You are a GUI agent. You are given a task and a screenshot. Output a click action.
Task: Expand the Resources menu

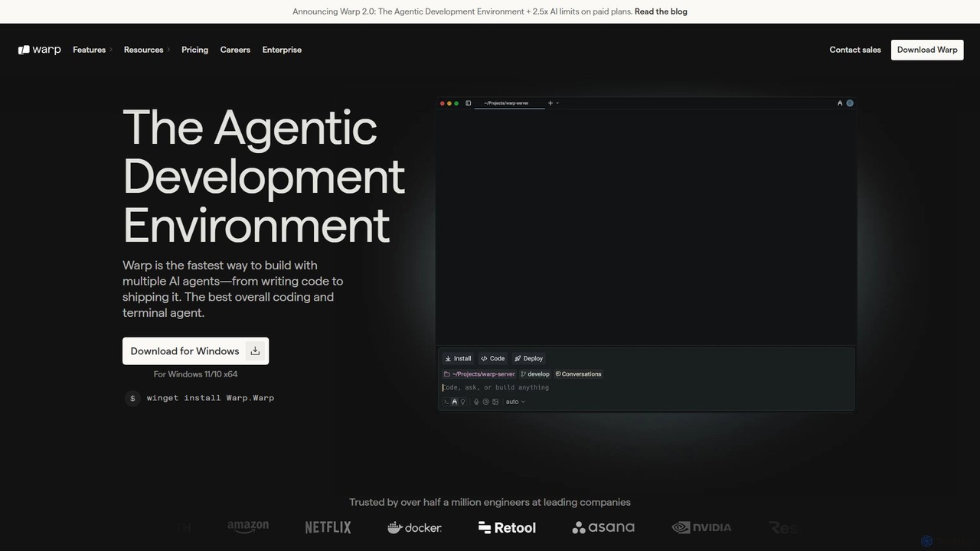pyautogui.click(x=147, y=50)
